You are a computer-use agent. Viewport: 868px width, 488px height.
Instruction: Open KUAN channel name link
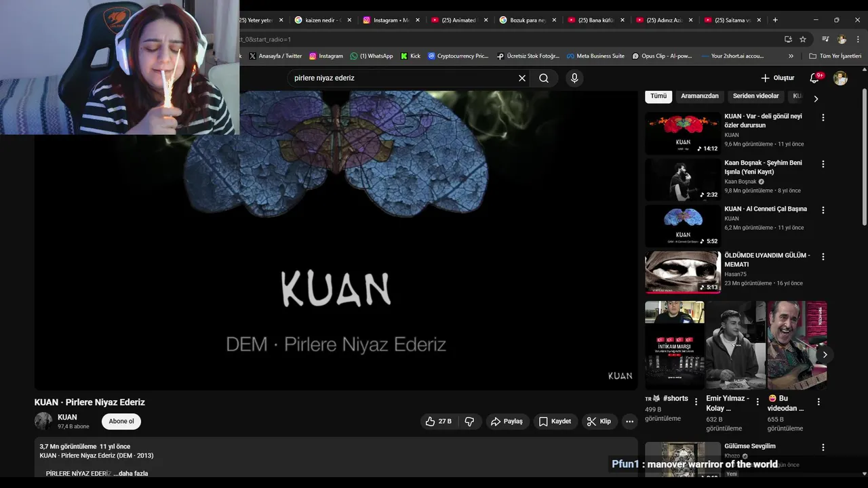coord(67,417)
